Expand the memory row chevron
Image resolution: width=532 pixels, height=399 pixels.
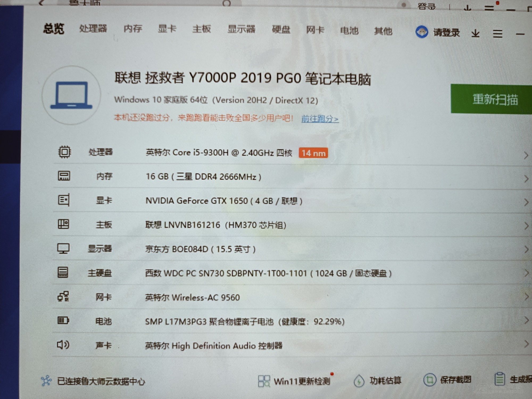(526, 179)
